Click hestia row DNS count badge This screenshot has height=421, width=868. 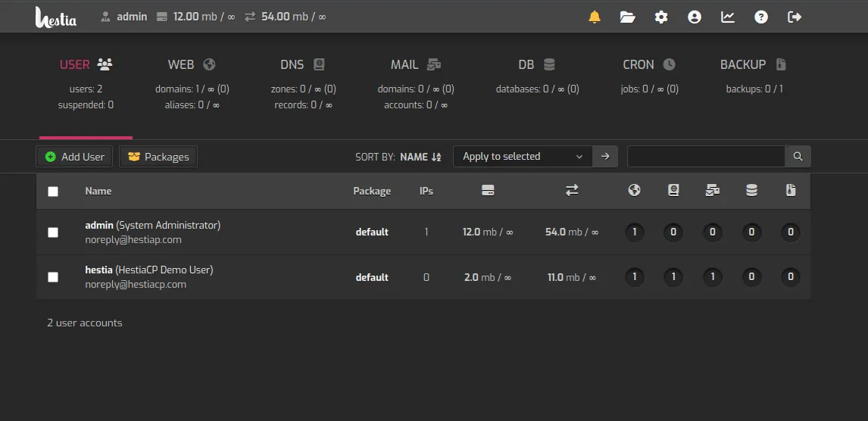click(673, 277)
